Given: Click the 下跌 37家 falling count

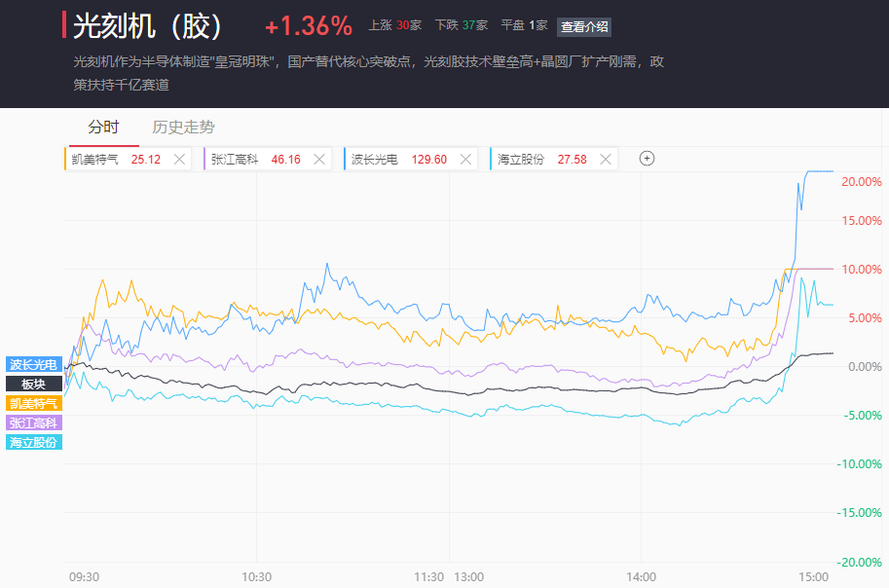Looking at the screenshot, I should coord(461,26).
